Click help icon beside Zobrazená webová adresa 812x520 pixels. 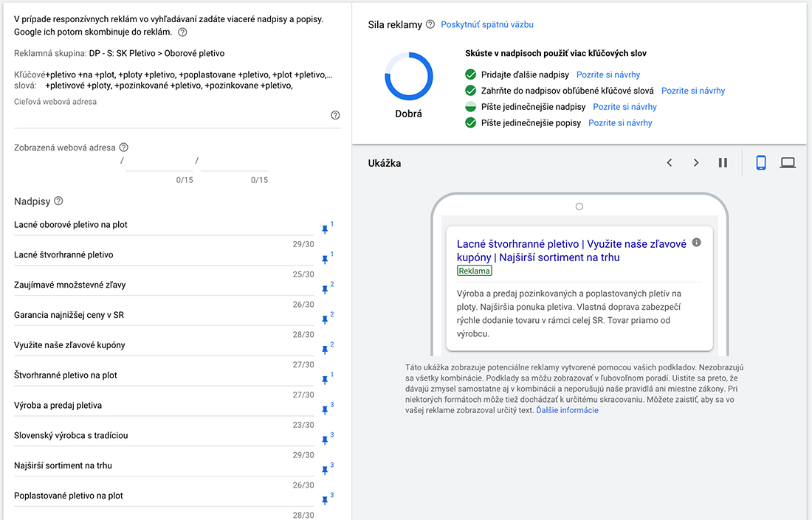click(124, 148)
